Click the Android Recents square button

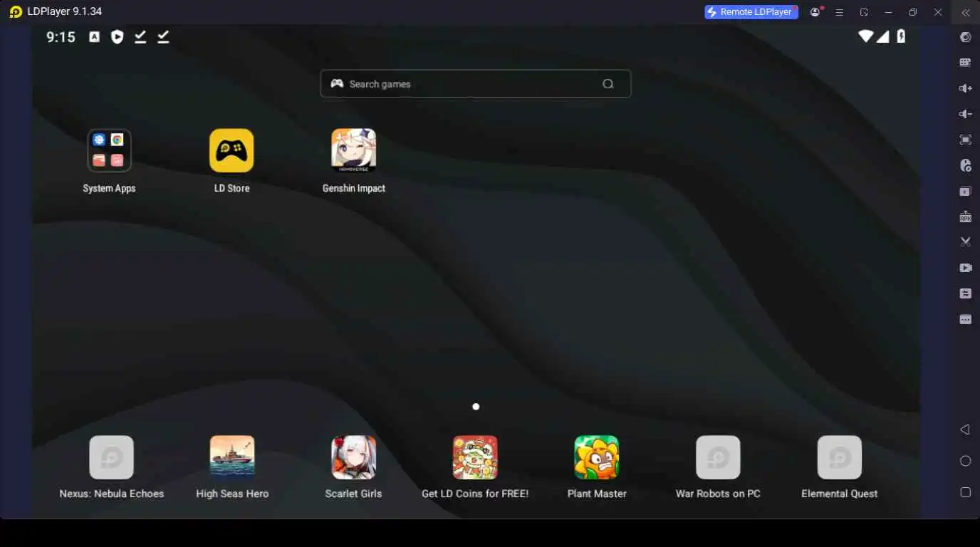tap(966, 492)
